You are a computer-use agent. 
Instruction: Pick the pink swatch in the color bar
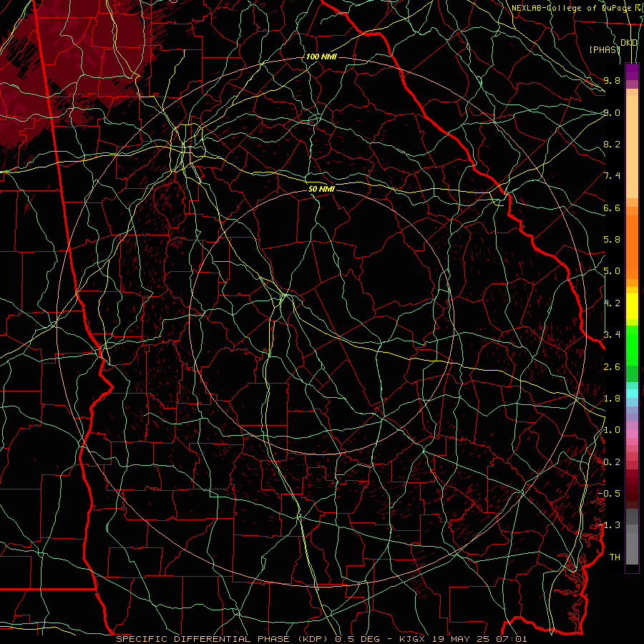(x=632, y=433)
